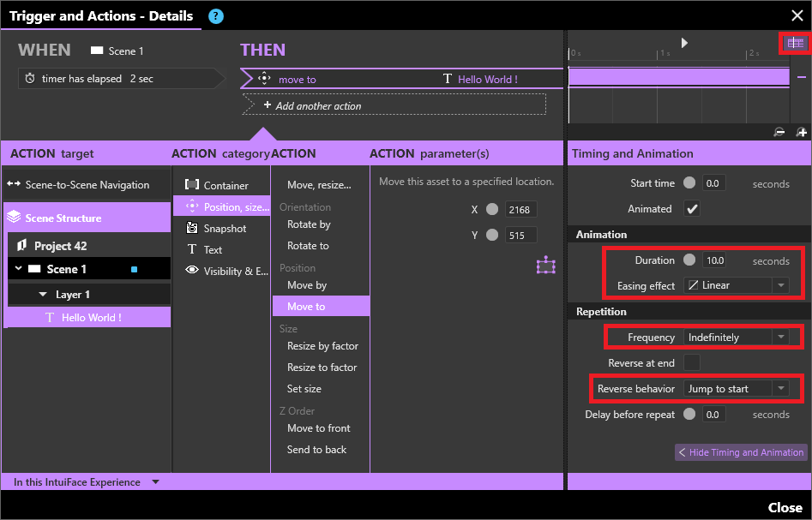This screenshot has height=520, width=812.
Task: Click the binding circle next to X
Action: pos(491,210)
